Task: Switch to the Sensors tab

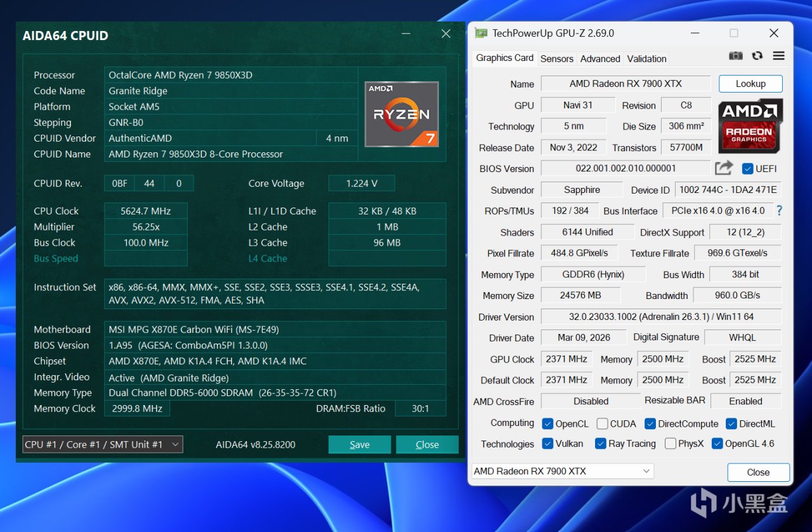Action: click(556, 58)
